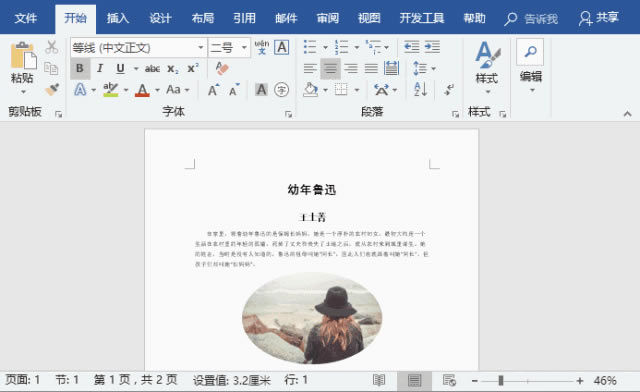Click the Increase Indent icon
Image resolution: width=640 pixels, height=392 pixels.
click(x=432, y=47)
